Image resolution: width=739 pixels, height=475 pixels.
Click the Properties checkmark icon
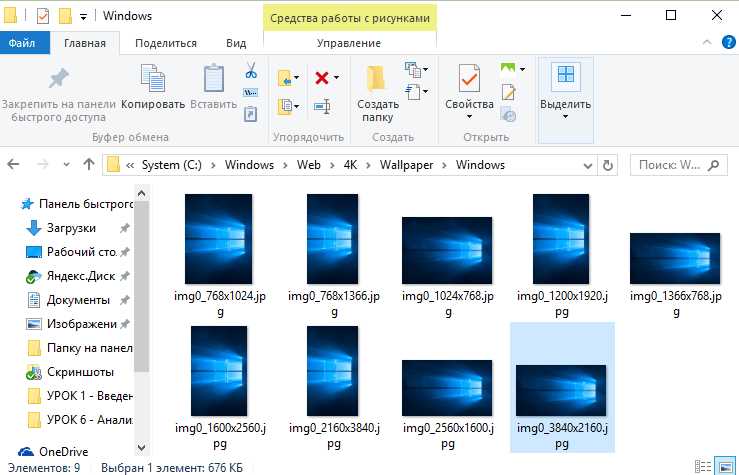click(x=469, y=78)
